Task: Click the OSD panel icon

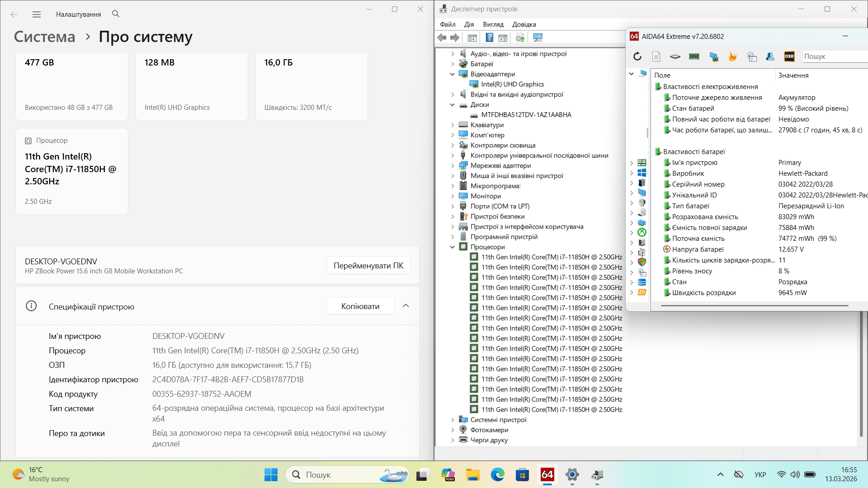Action: 789,56
